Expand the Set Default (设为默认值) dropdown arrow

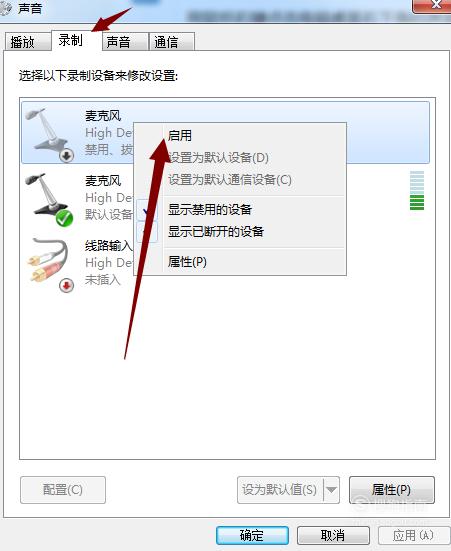click(331, 490)
